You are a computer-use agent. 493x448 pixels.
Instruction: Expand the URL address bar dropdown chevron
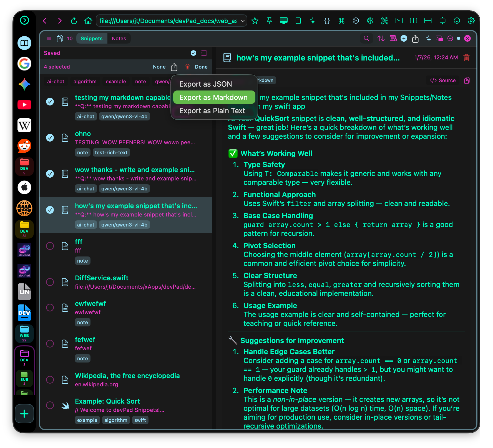pyautogui.click(x=243, y=21)
